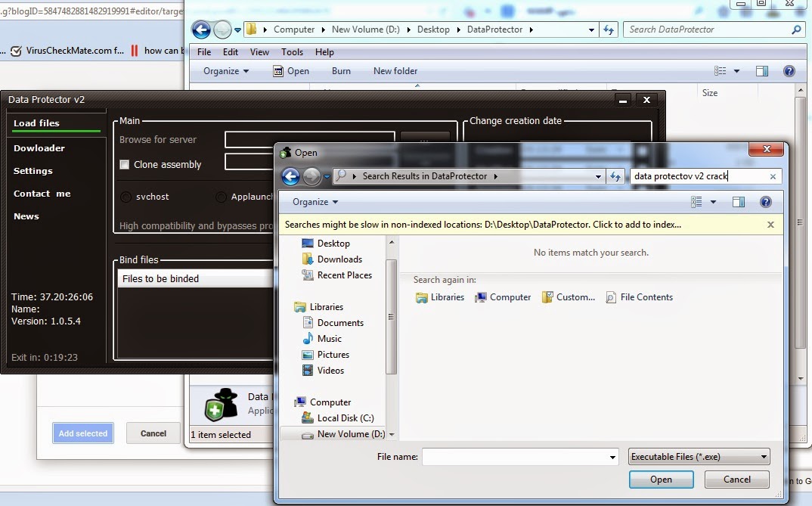Search again with Custom location
The width and height of the screenshot is (812, 506).
[x=569, y=297]
